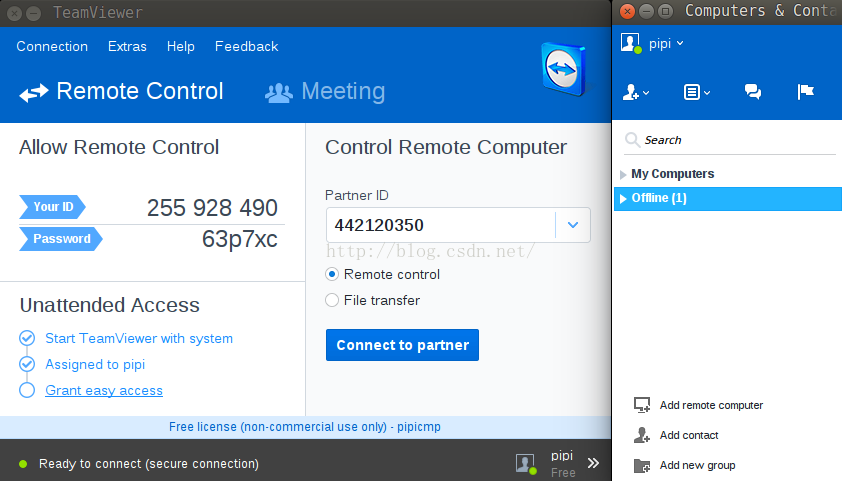Click the magnifier search icon
Viewport: 842px width, 481px height.
coord(633,140)
